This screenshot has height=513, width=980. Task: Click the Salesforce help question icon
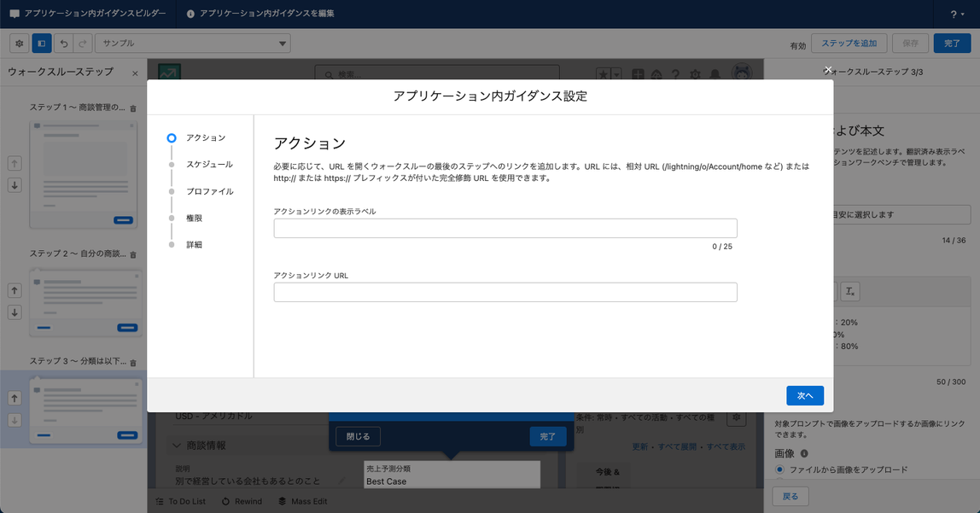pos(675,74)
